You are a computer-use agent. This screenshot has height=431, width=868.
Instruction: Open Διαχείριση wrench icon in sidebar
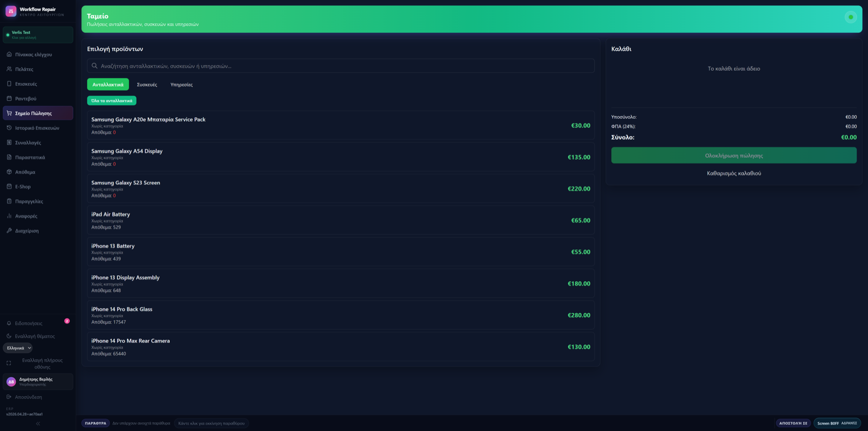point(9,230)
